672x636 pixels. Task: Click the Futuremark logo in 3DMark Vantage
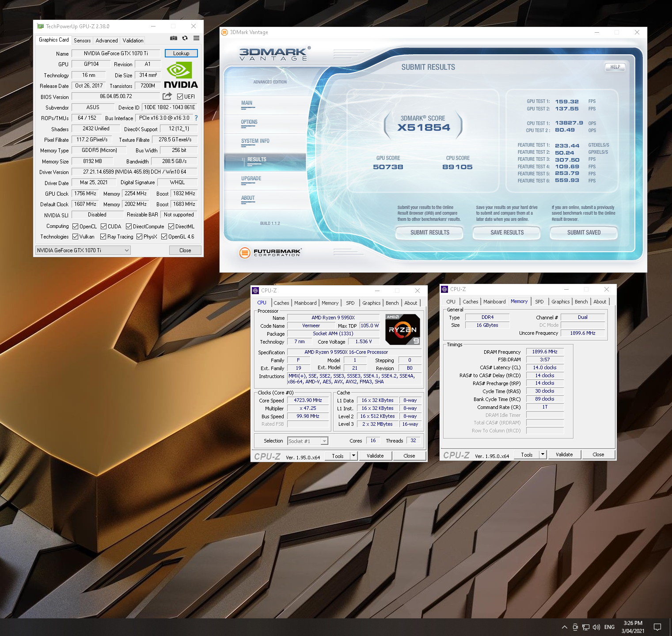(270, 252)
